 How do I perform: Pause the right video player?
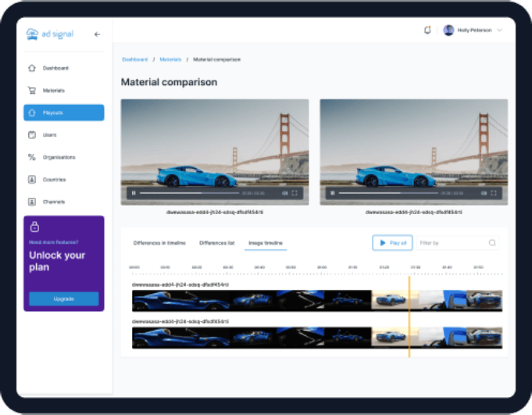pyautogui.click(x=333, y=192)
